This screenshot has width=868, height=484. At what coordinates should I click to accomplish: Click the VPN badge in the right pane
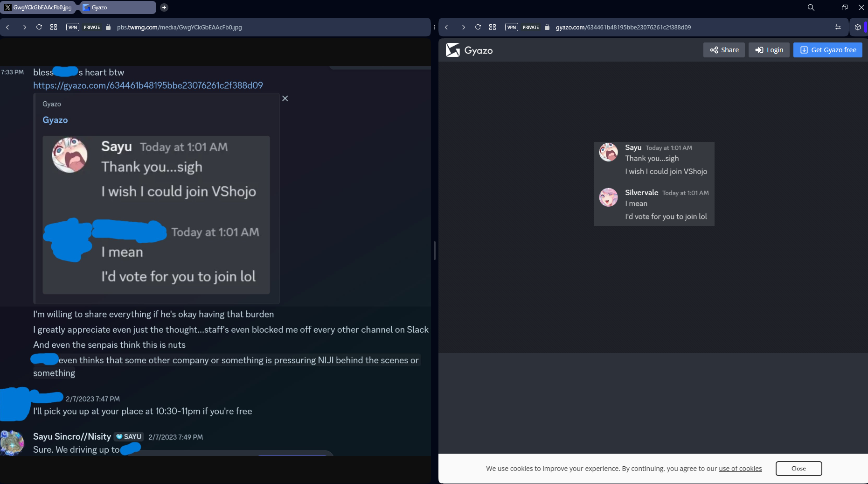[x=512, y=27]
